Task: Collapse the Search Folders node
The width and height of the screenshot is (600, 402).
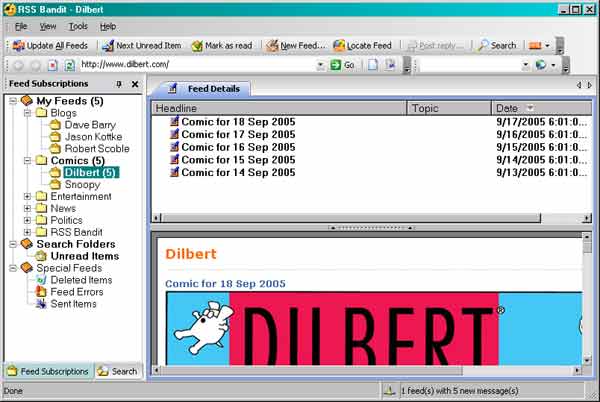Action: pos(13,244)
